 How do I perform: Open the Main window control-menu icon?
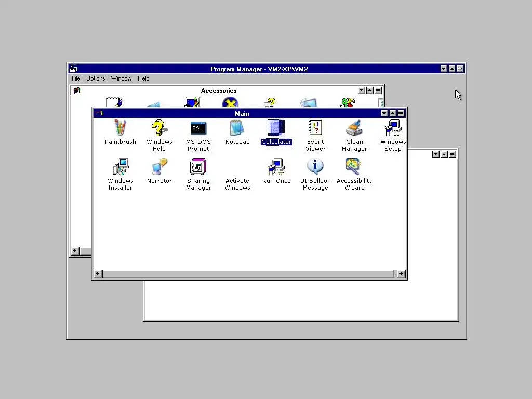pos(99,113)
